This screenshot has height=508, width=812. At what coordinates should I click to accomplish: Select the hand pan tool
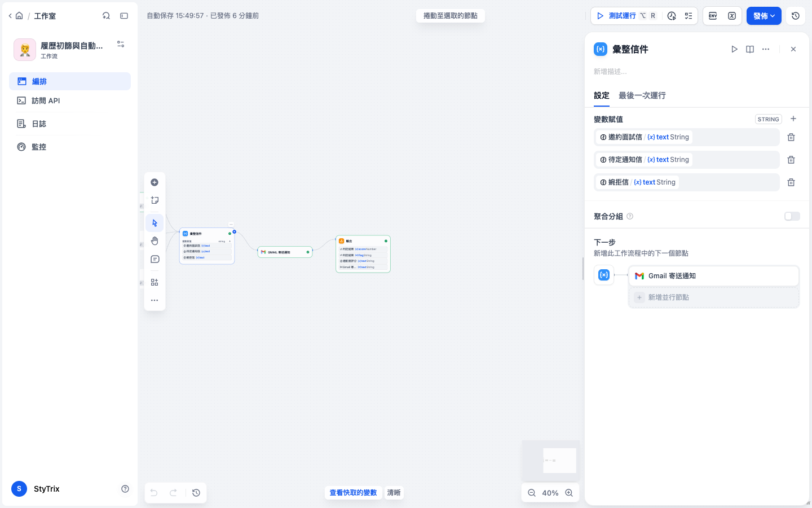point(155,241)
